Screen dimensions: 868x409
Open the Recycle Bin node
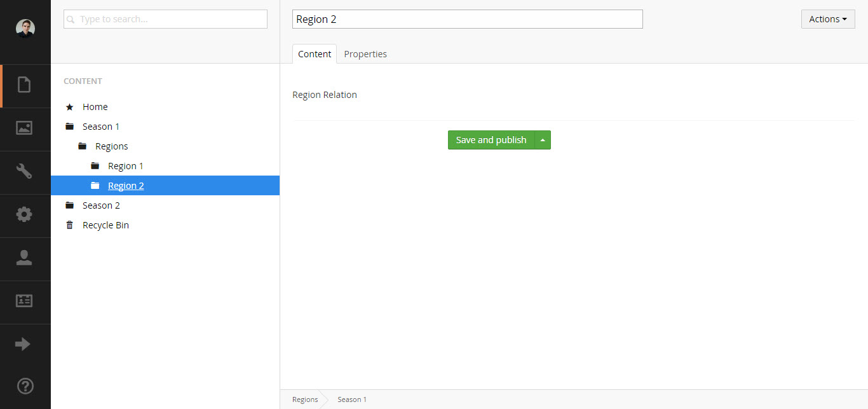pyautogui.click(x=105, y=225)
